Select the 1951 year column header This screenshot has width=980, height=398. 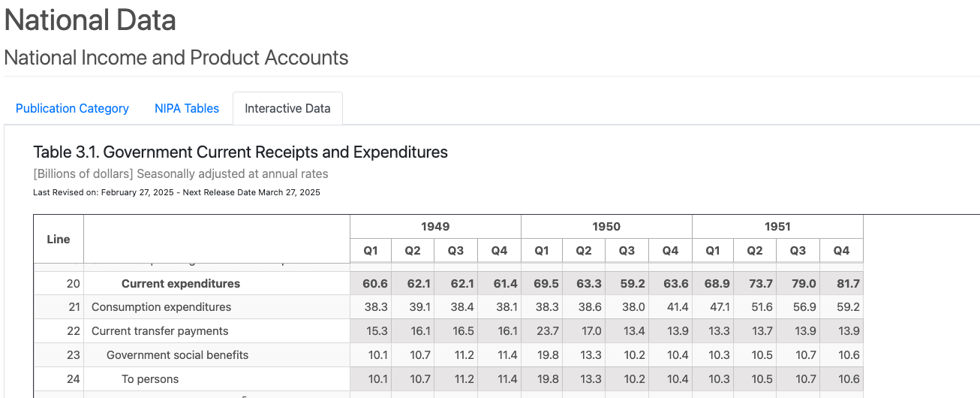777,226
